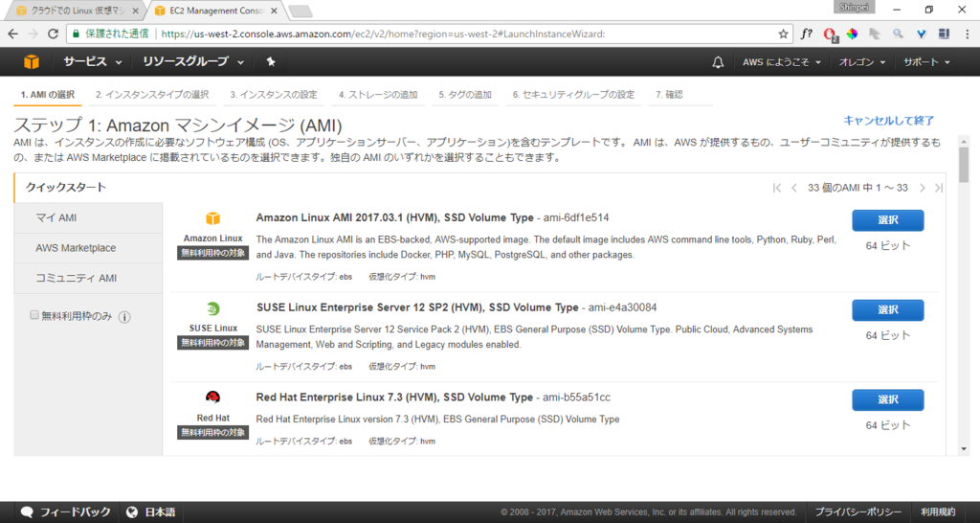Expand the サービス dropdown menu
Viewport: 980px width, 523px height.
coord(92,61)
